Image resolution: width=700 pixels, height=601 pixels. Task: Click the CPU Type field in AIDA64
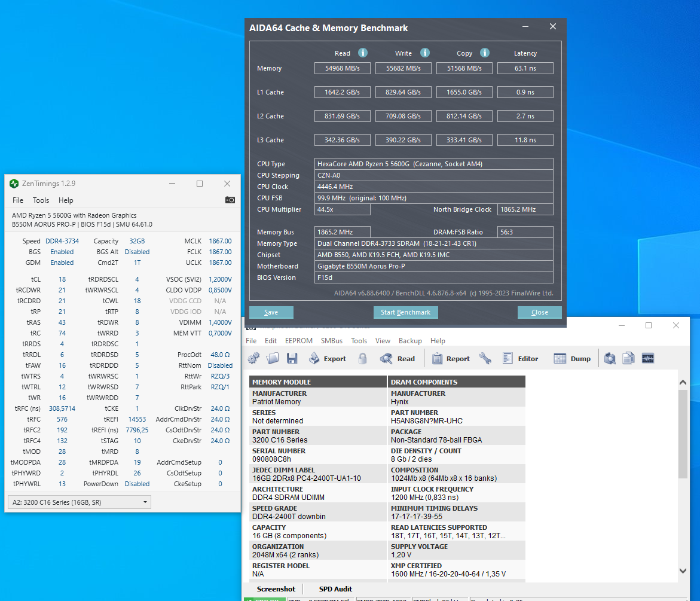434,164
